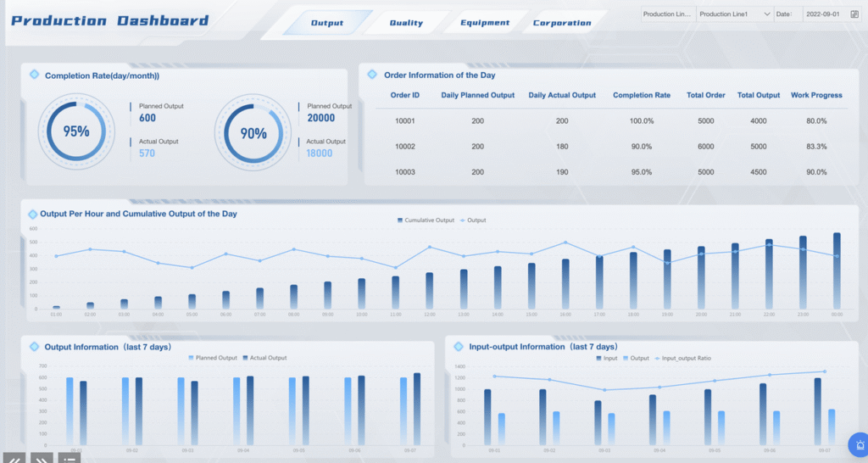Expand the Production Line1 dropdown
This screenshot has height=463, width=868.
(731, 14)
